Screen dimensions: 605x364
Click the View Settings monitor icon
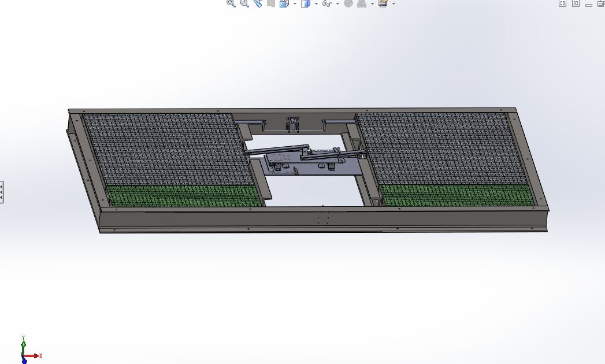[x=383, y=3]
